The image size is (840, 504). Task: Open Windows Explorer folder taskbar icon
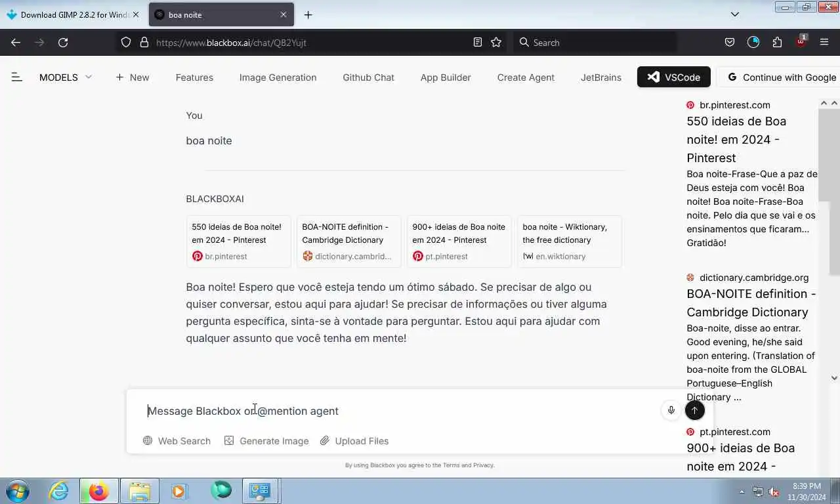tap(140, 491)
